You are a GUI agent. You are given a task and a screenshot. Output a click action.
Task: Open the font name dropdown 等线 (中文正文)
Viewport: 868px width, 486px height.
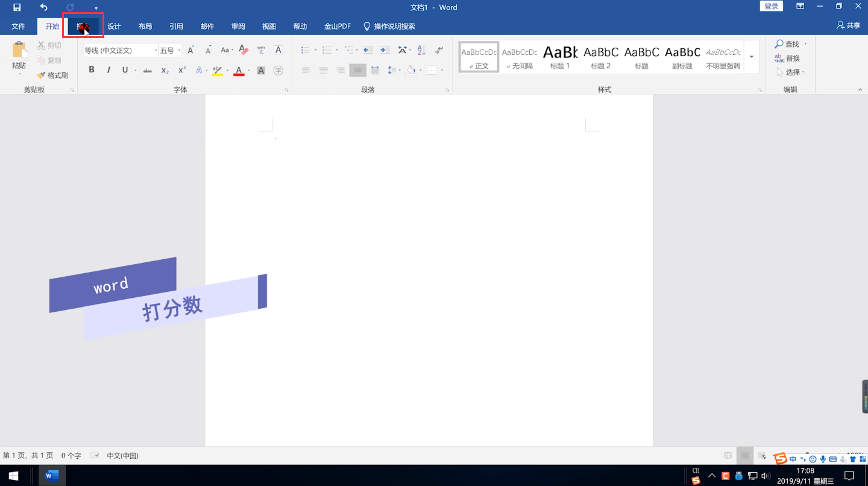click(x=156, y=51)
